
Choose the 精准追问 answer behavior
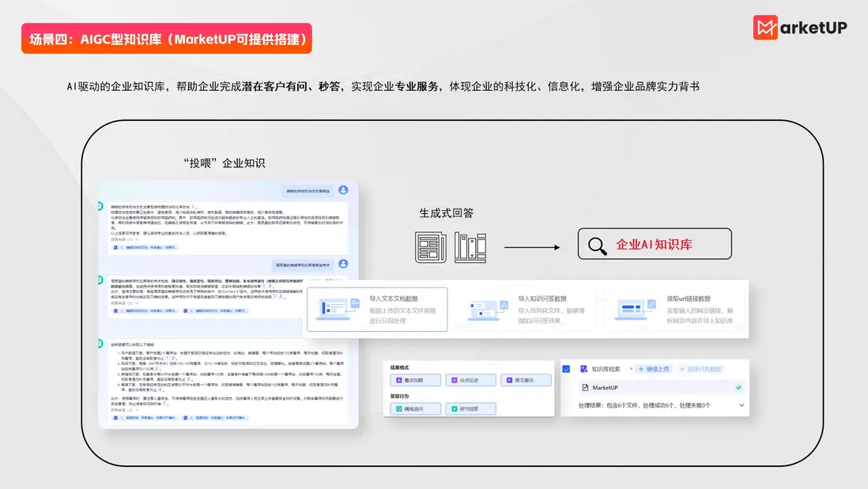point(415,408)
